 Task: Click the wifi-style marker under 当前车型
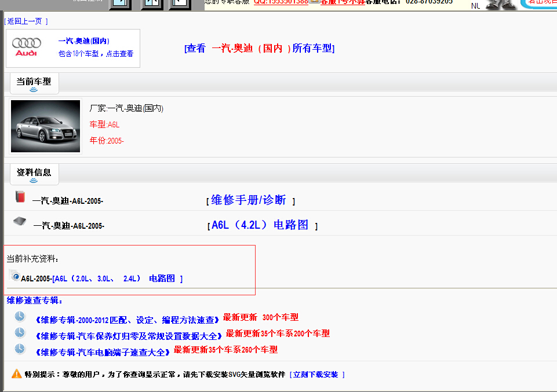tap(34, 90)
